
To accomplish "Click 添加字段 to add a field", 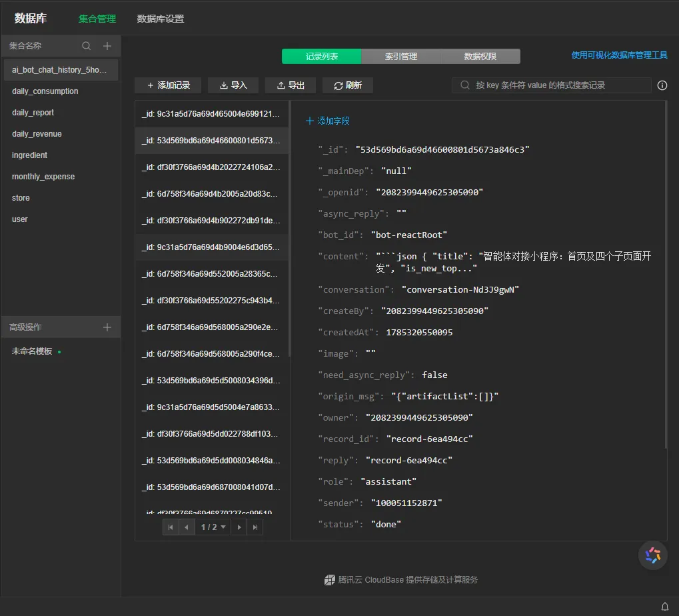I will coord(327,121).
